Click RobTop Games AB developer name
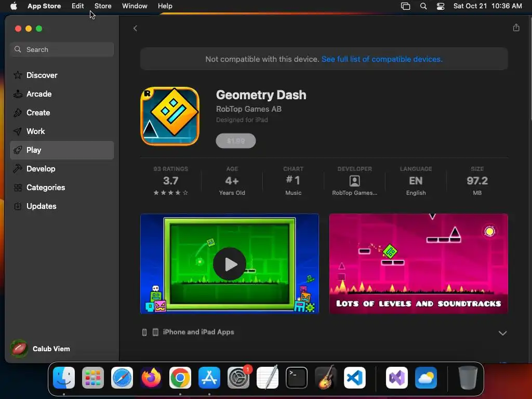The width and height of the screenshot is (532, 399). point(249,109)
